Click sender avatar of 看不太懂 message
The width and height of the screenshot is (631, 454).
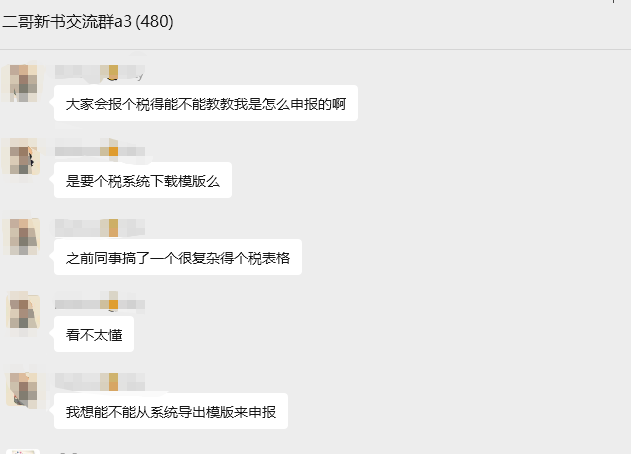pos(23,311)
